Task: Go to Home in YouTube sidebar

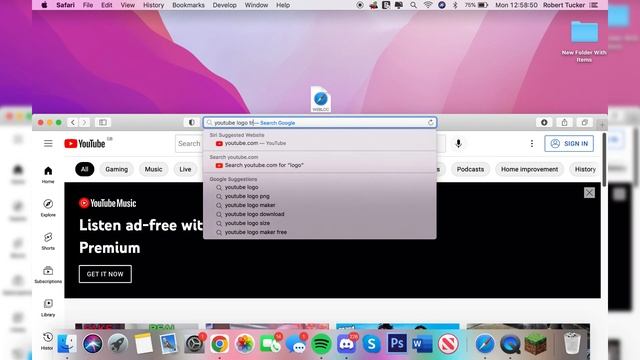Action: pyautogui.click(x=48, y=175)
